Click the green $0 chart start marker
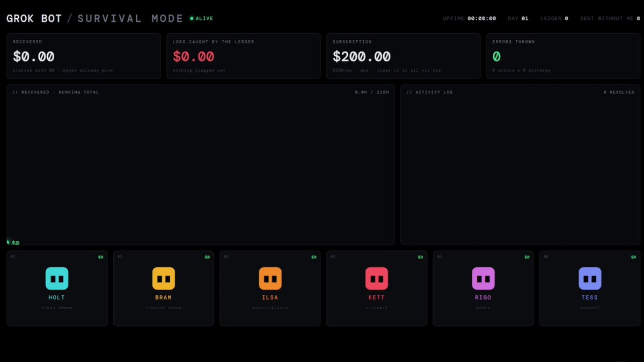The height and width of the screenshot is (362, 644). [14, 243]
